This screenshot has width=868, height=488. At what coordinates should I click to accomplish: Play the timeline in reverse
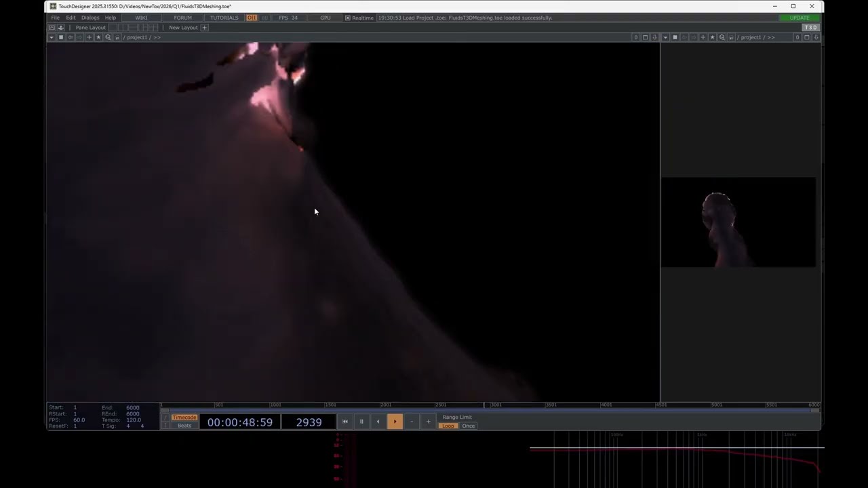click(378, 422)
